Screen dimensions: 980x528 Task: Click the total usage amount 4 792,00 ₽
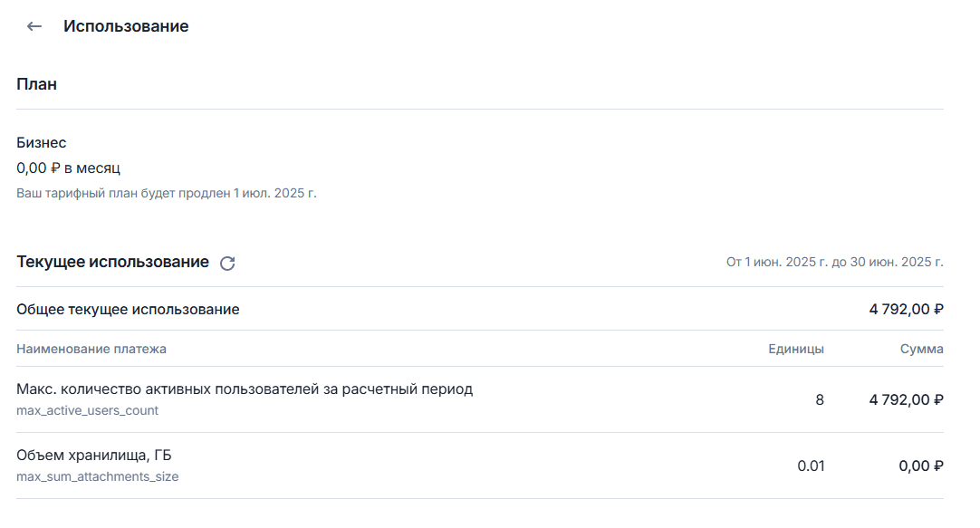906,310
